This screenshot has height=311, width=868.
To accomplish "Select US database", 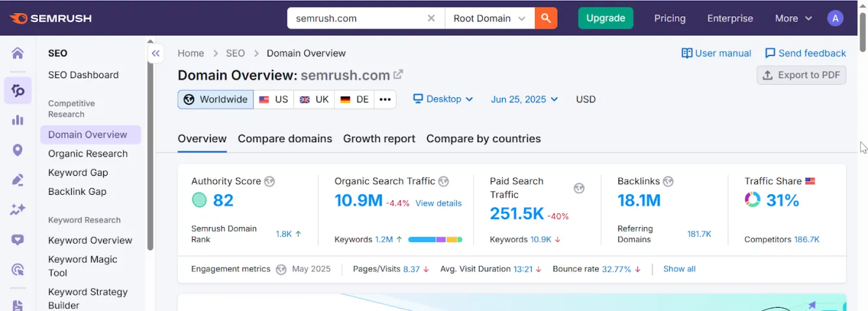I will [273, 100].
